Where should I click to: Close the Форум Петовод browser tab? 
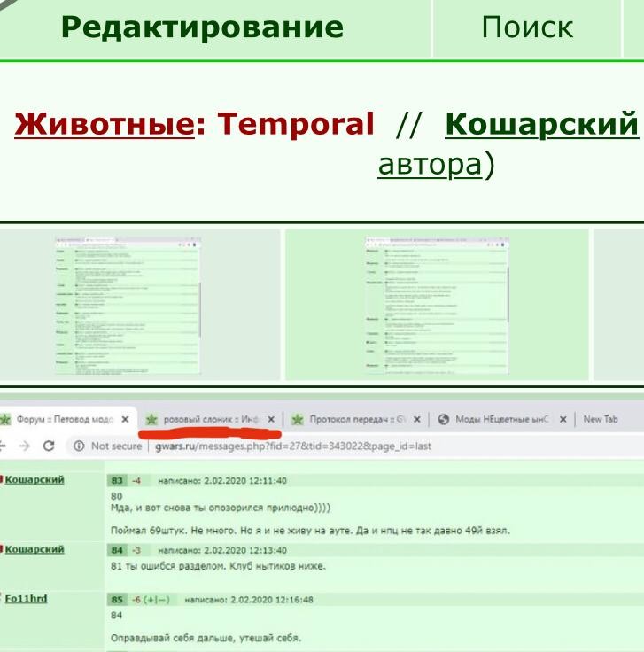125,420
